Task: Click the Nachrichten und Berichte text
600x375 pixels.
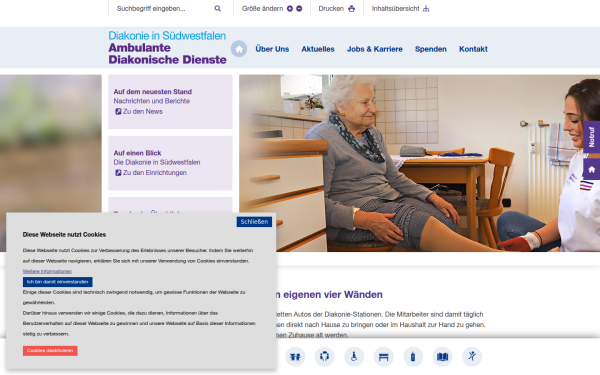Action: click(152, 101)
